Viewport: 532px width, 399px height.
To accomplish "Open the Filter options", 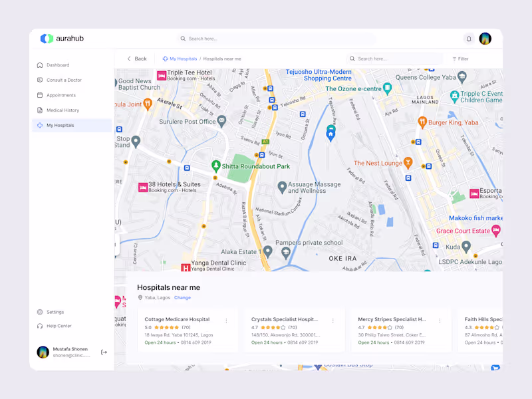I will [x=460, y=59].
